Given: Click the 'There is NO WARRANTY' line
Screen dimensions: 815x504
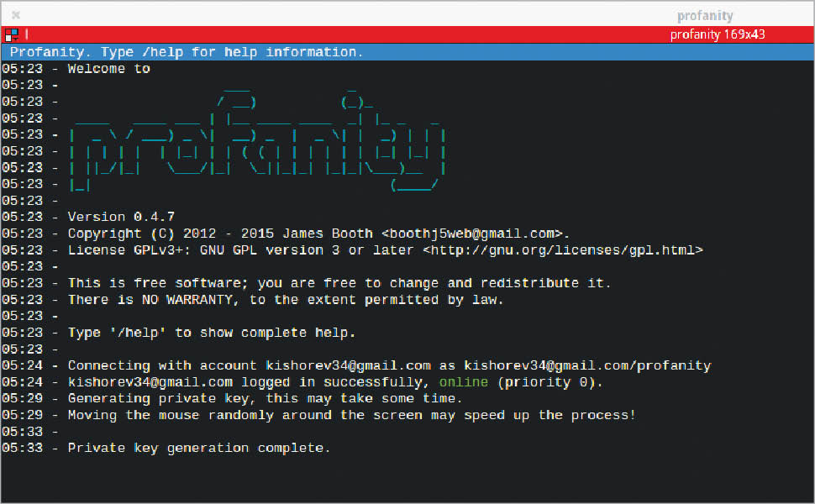Looking at the screenshot, I should 286,300.
